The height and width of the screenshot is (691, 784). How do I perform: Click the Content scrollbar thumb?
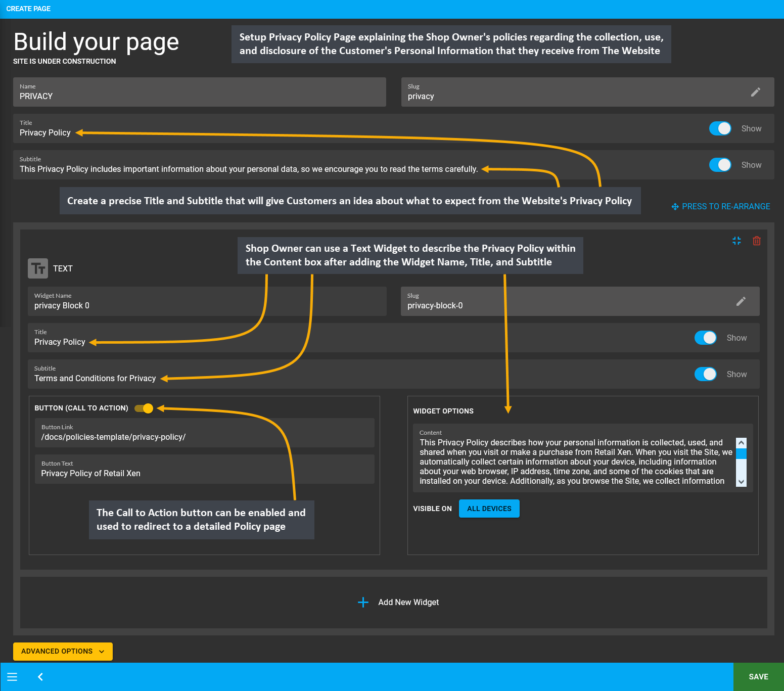[x=741, y=453]
